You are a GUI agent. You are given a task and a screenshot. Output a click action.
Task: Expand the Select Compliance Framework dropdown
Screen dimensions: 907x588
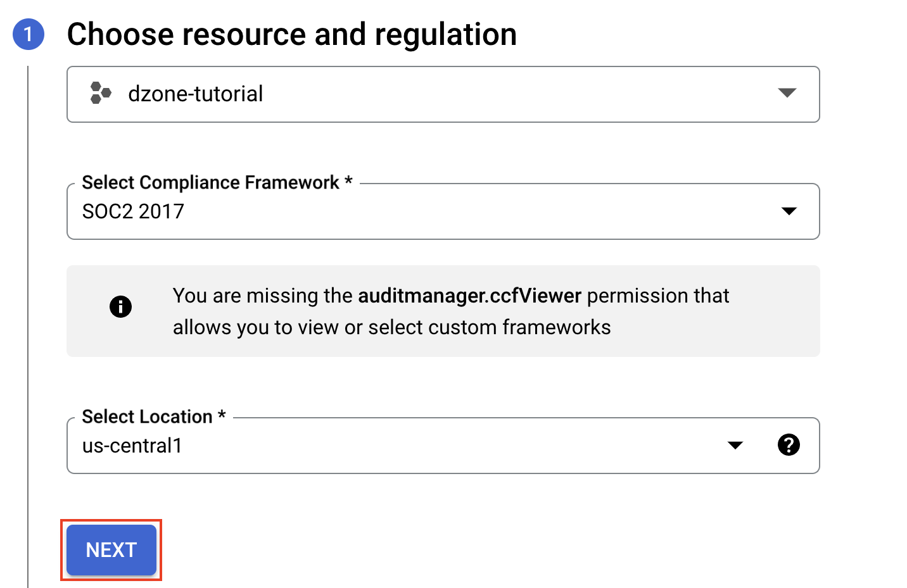point(443,211)
